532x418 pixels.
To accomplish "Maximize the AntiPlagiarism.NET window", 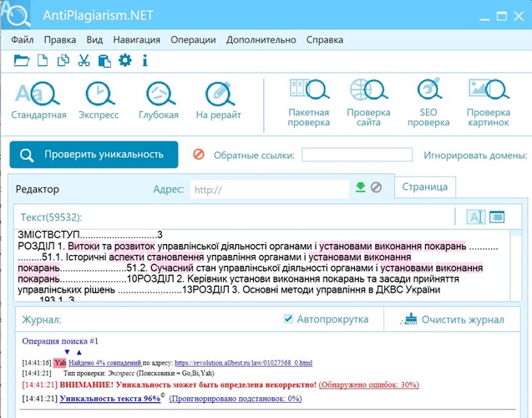I will [x=502, y=16].
